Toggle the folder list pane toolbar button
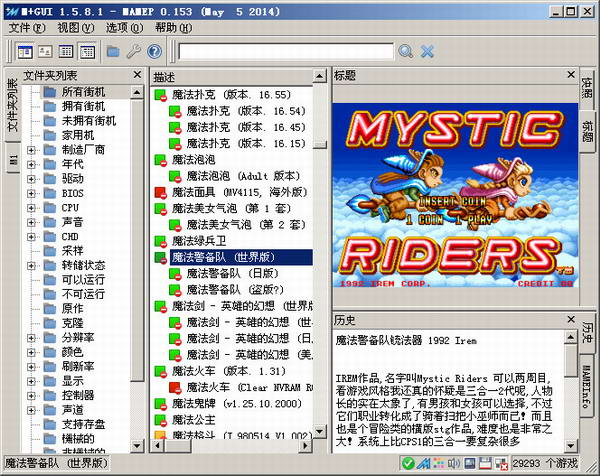Image resolution: width=600 pixels, height=476 pixels. click(x=25, y=51)
